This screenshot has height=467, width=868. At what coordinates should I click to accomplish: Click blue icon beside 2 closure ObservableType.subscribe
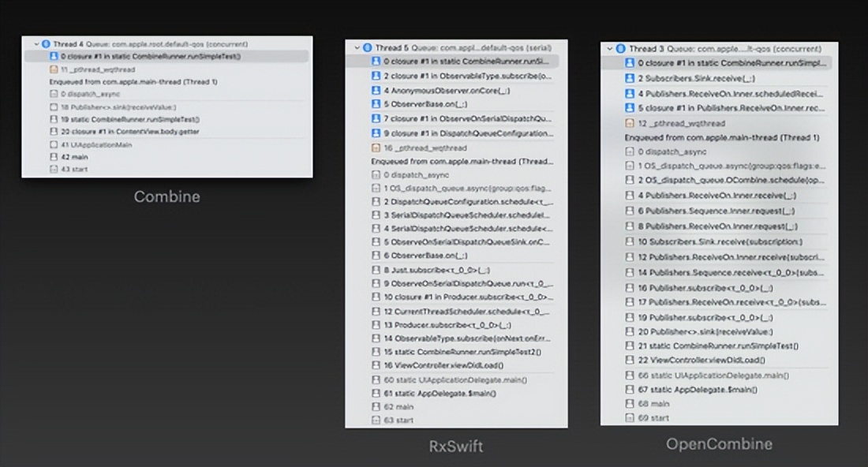(x=376, y=76)
